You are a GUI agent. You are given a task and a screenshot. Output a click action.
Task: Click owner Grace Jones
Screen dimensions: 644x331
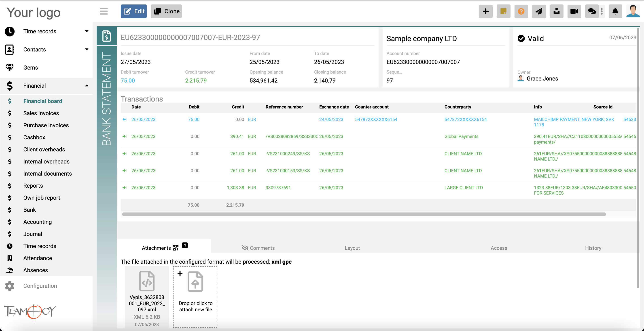[x=542, y=79]
